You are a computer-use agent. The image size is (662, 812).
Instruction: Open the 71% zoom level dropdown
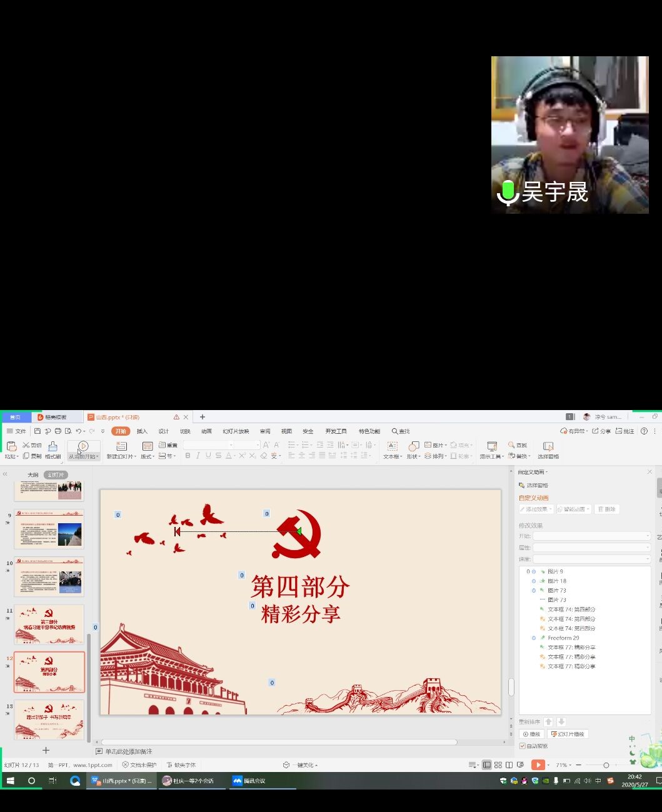[x=563, y=765]
